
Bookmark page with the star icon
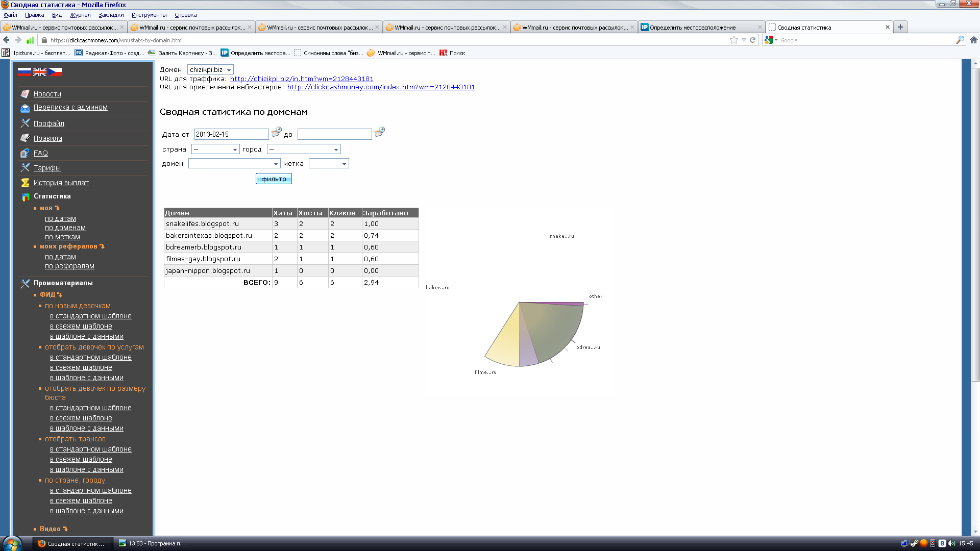(733, 40)
